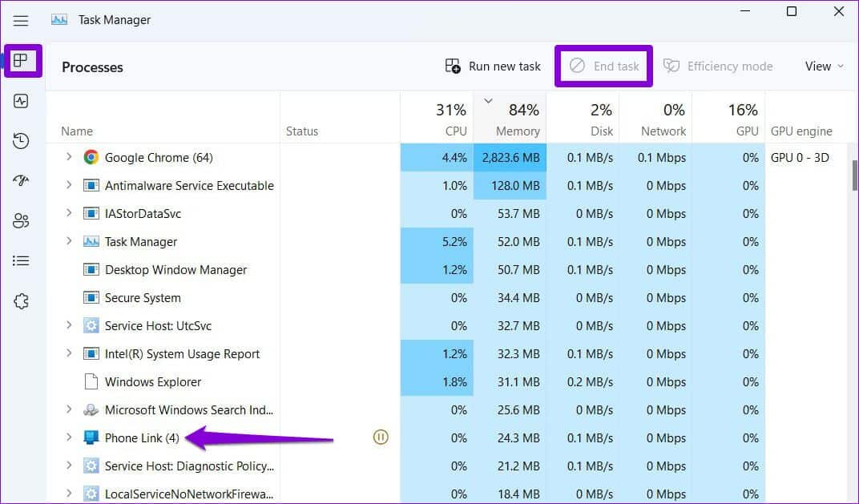Click the Microsoft Windows Search Indexer icon
The image size is (859, 504).
click(91, 409)
